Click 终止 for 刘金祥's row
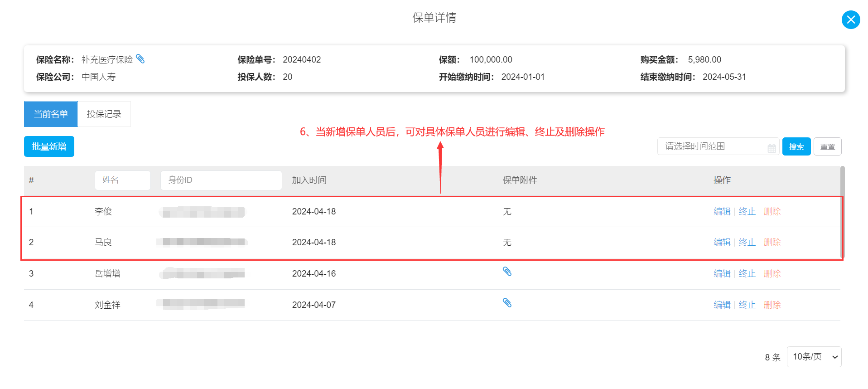Viewport: 868px width, 389px height. pyautogui.click(x=747, y=305)
